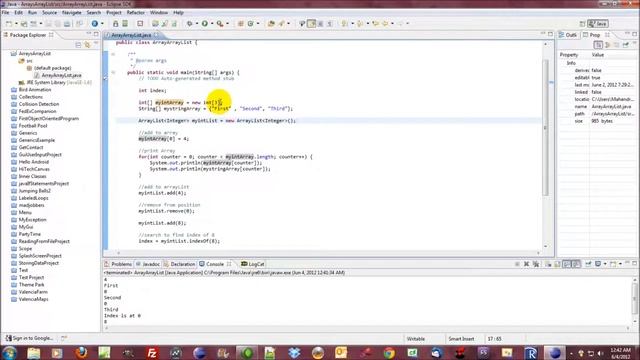The image size is (640, 360).
Task: Click the Open Type toolbar icon
Action: tap(271, 24)
